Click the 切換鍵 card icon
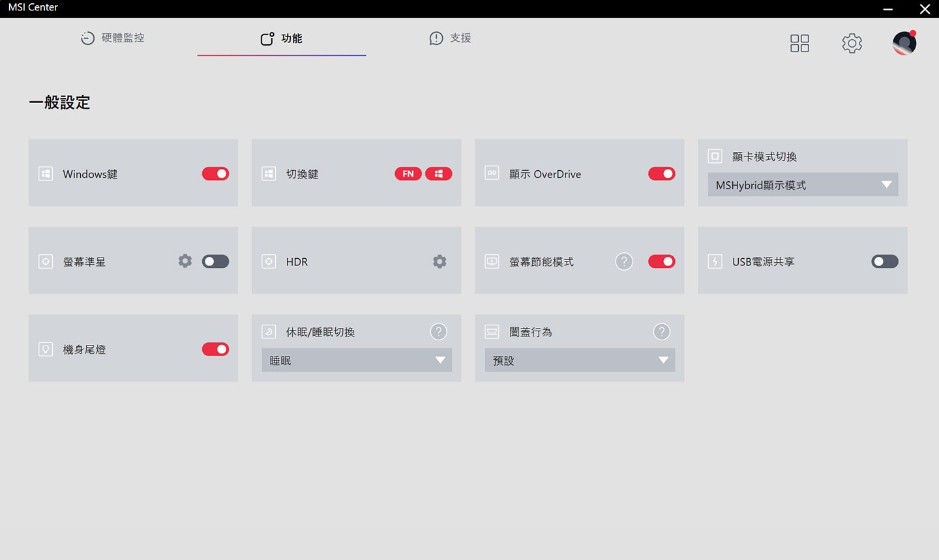Image resolution: width=939 pixels, height=560 pixels. point(269,173)
